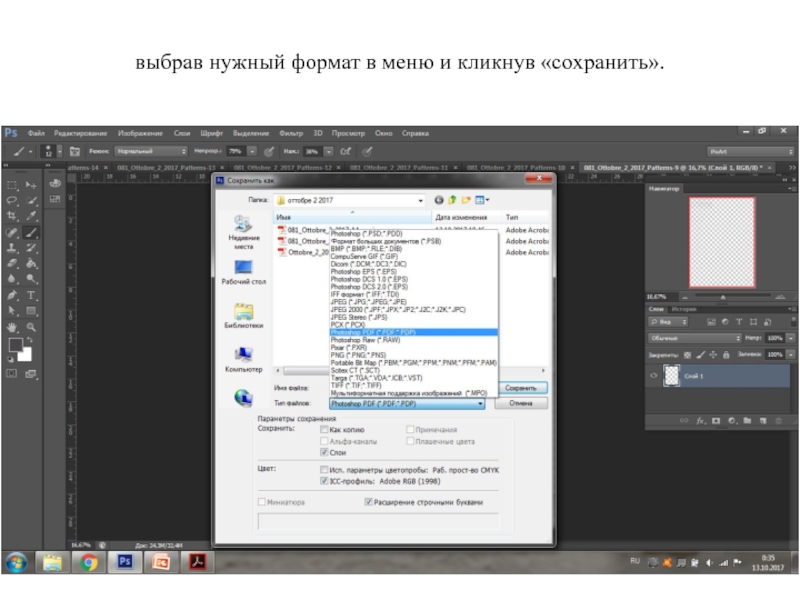Click the Photoshop icon in the taskbar
This screenshot has height=600, width=800.
(x=125, y=563)
